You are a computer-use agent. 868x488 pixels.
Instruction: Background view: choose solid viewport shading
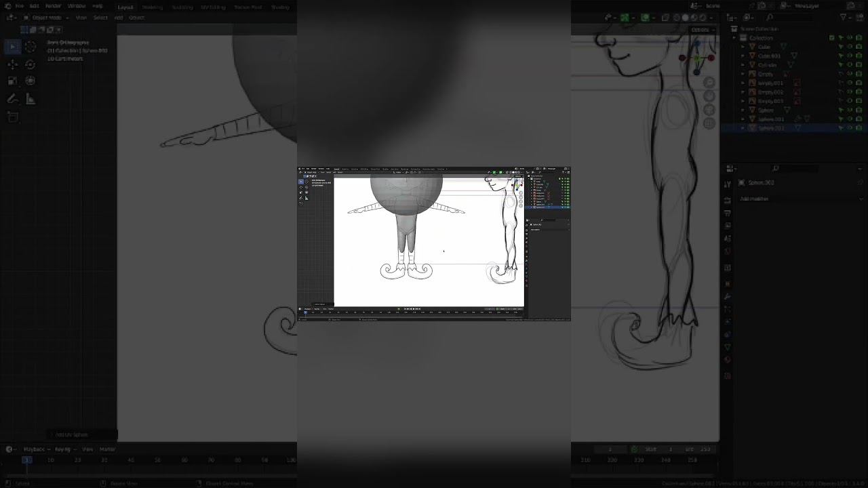[x=686, y=18]
